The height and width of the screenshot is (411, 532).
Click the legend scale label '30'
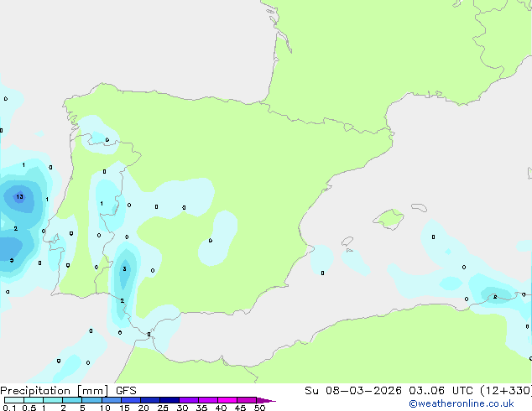(x=182, y=408)
